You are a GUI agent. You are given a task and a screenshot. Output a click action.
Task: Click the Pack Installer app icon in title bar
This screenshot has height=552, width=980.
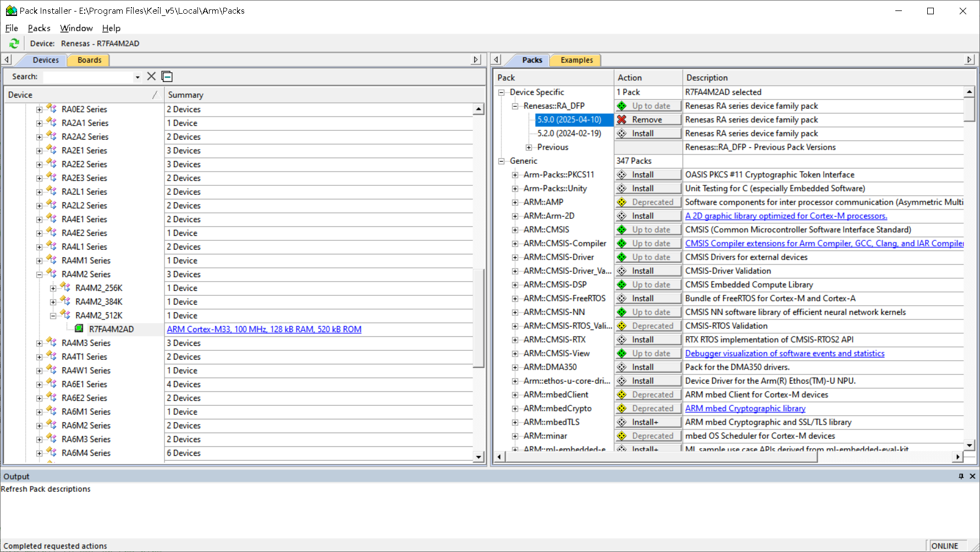[x=11, y=10]
